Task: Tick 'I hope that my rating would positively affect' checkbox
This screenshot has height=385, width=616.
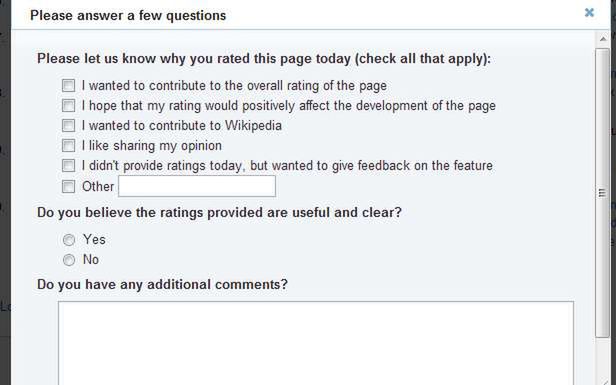Action: pyautogui.click(x=68, y=105)
